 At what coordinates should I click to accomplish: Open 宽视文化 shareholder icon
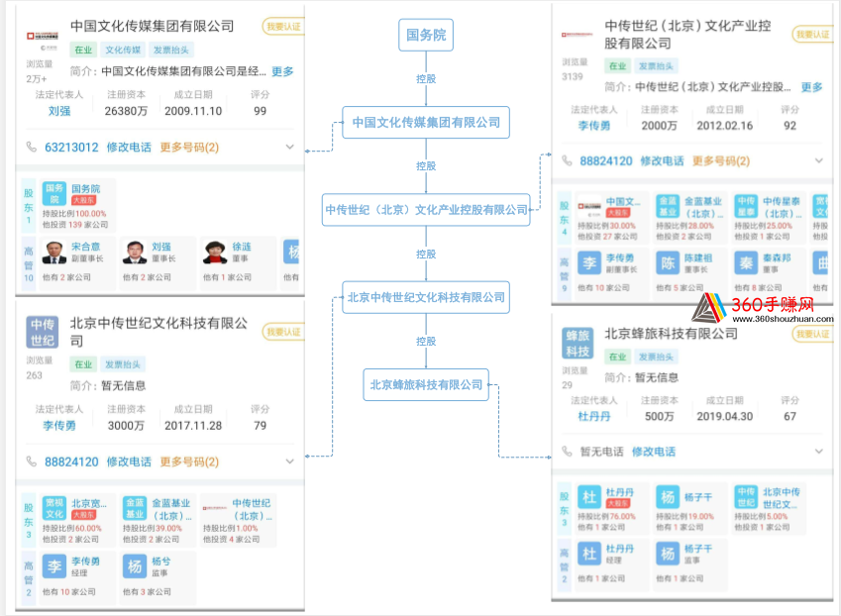click(54, 508)
